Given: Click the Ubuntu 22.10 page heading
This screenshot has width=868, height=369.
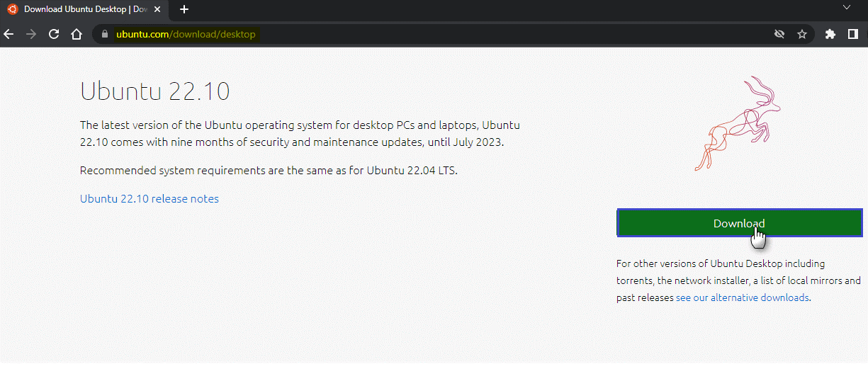Looking at the screenshot, I should click(x=154, y=92).
